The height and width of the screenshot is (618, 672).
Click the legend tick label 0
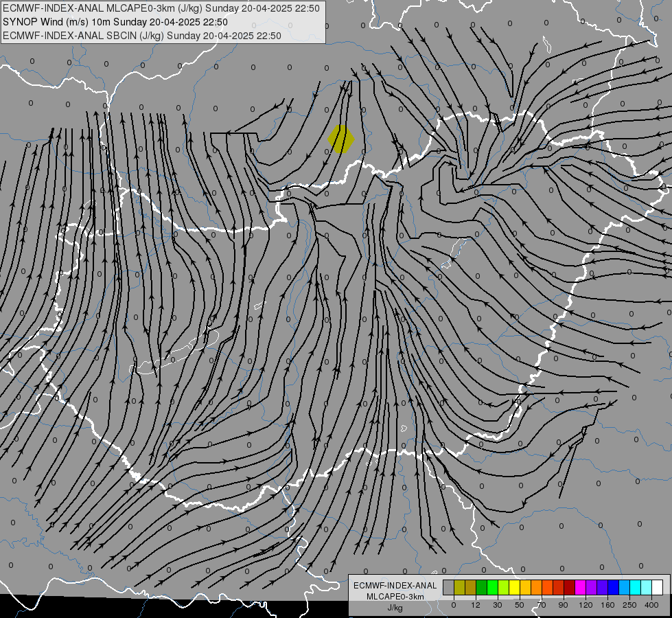point(454,605)
